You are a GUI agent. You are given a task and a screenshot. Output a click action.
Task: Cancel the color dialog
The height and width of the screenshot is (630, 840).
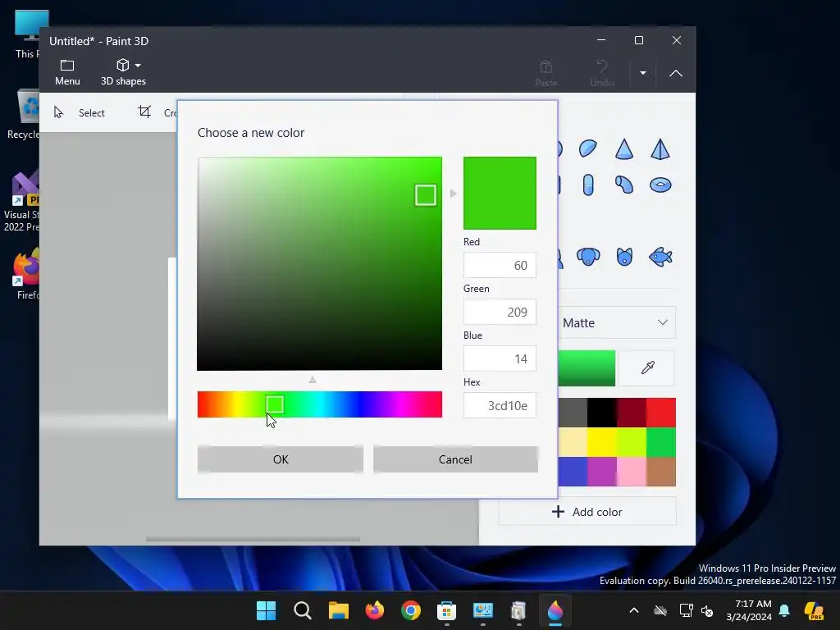pyautogui.click(x=455, y=459)
